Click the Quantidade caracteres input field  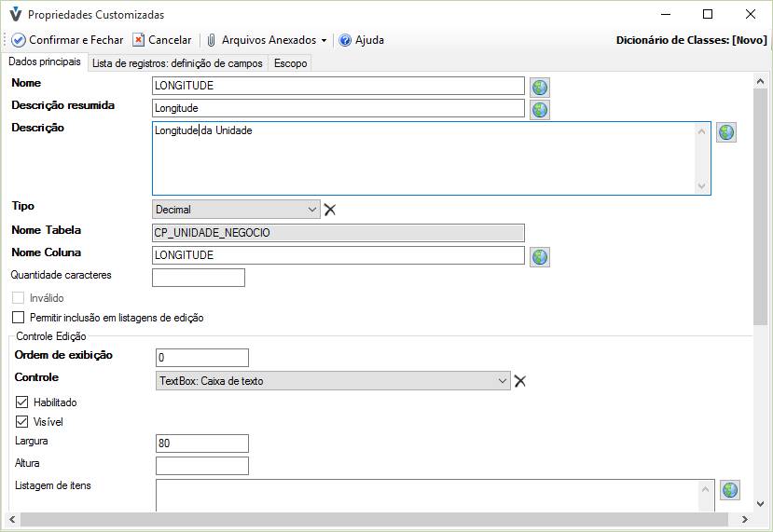pos(198,278)
